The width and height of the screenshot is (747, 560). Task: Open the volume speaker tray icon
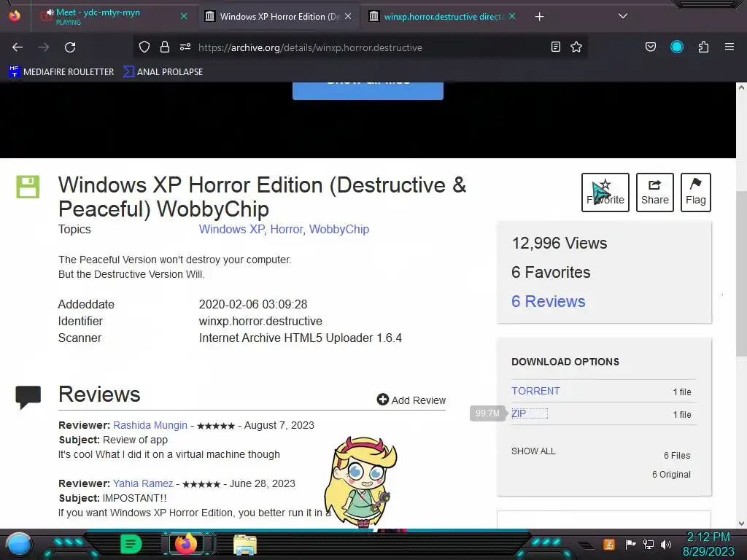(666, 544)
